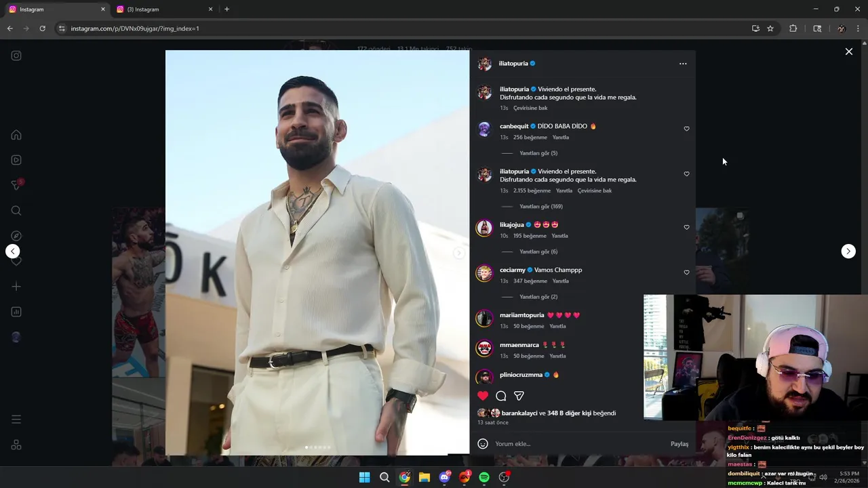Screen dimensions: 868x488
Task: Open hamburger More menu in sidebar
Action: 16,420
